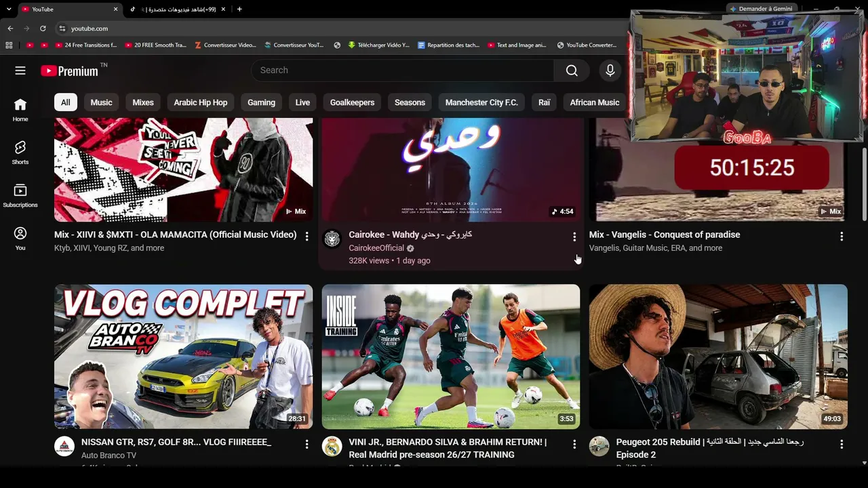Open '20 FREE Smooth Tra...' bookmark
The image size is (868, 488).
coord(155,45)
